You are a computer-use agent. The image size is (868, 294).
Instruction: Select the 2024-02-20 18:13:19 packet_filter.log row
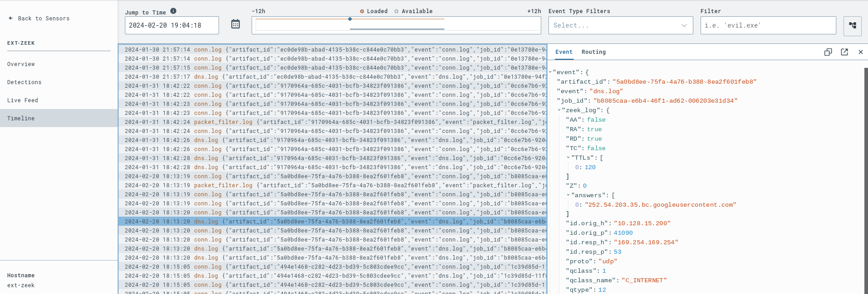coord(333,185)
